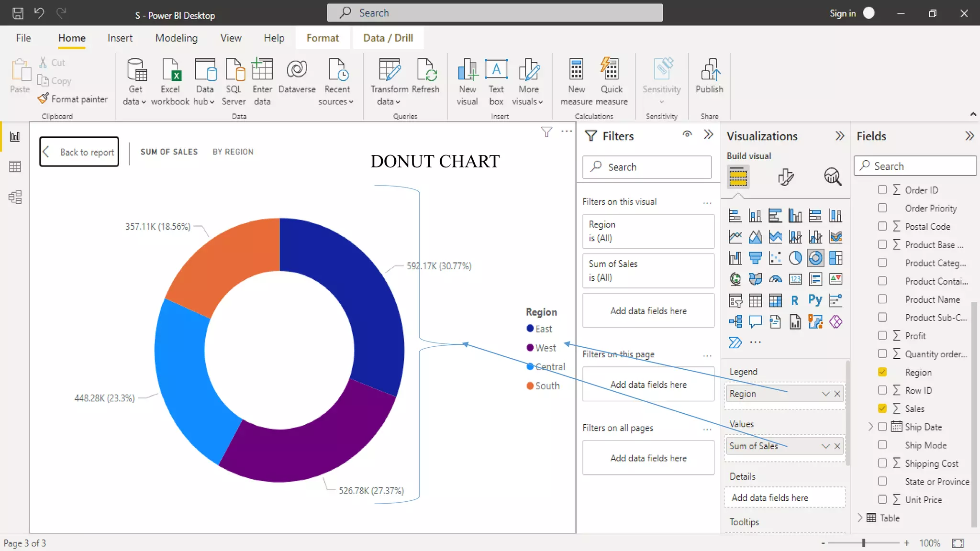This screenshot has height=551, width=980.
Task: Click the title bar Search box
Action: 495,13
